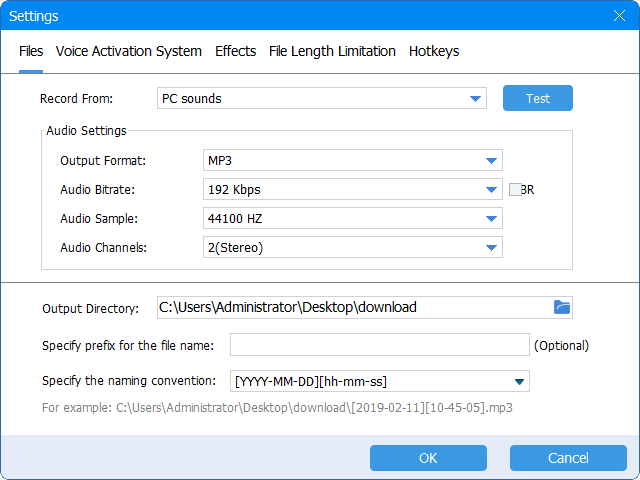Open the Effects tab
This screenshot has height=480, width=640.
235,51
